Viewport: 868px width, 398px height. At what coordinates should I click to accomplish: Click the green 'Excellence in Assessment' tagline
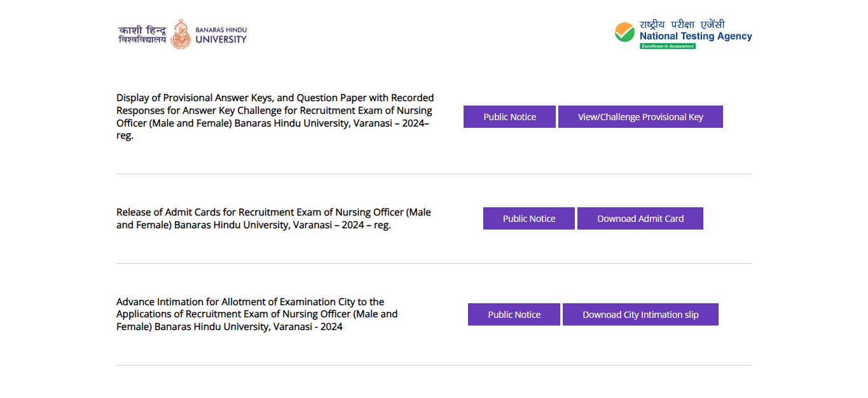[x=667, y=46]
